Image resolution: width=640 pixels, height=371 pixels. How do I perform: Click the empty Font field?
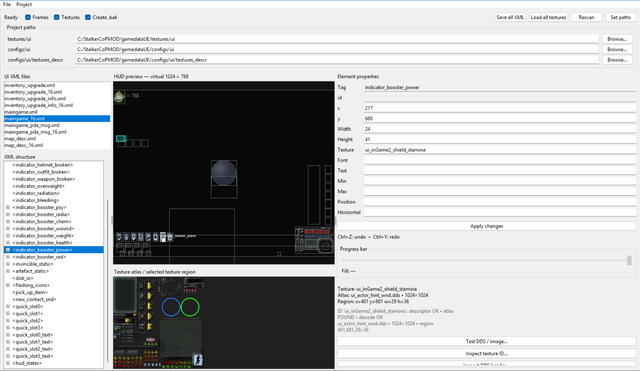tap(500, 160)
